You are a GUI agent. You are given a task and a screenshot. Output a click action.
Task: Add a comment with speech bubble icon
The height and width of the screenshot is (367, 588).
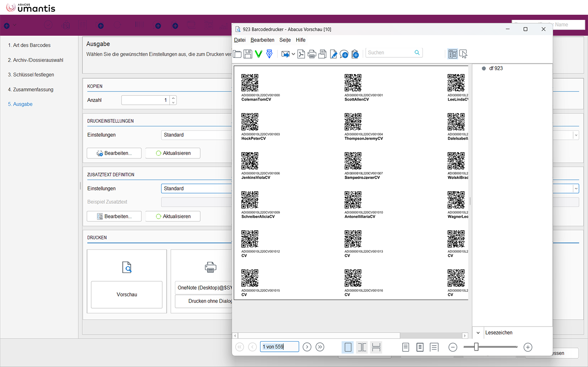point(344,54)
